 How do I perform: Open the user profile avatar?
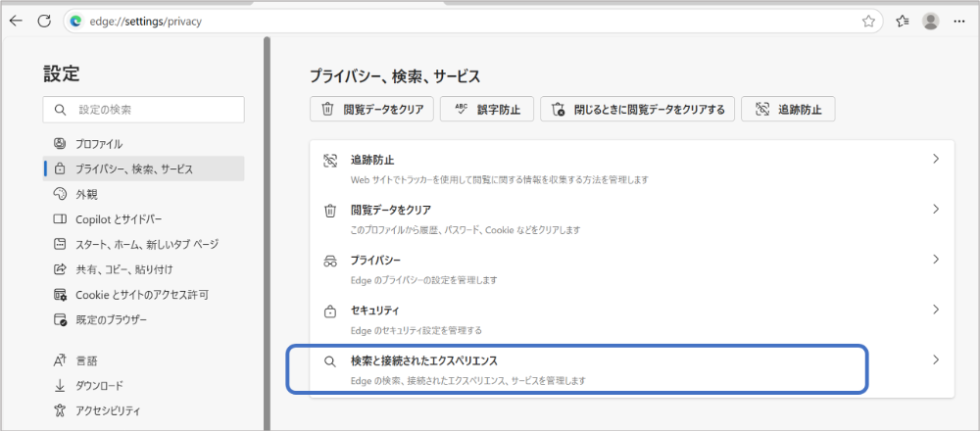[x=931, y=22]
